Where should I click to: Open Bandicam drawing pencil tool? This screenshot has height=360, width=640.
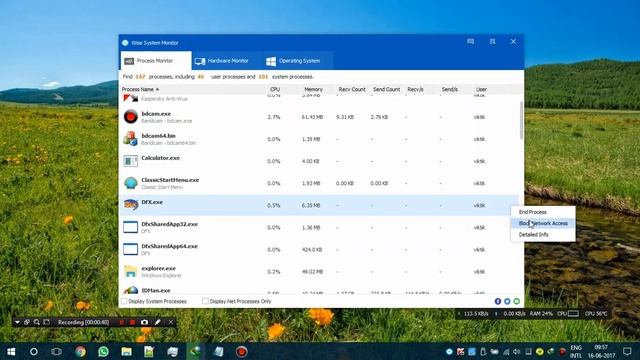click(x=158, y=322)
